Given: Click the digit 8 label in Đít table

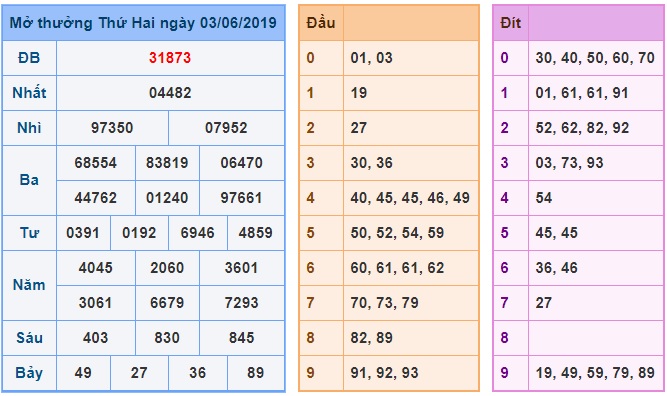Looking at the screenshot, I should [x=505, y=338].
